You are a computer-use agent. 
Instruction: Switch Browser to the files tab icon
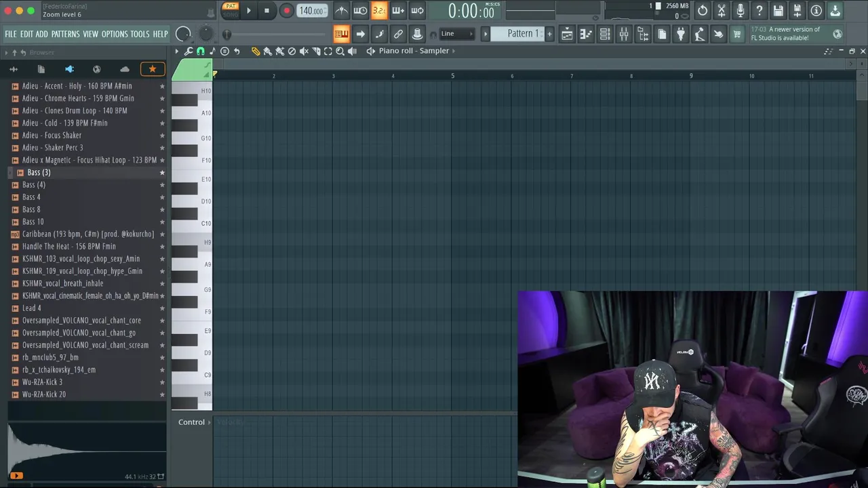[x=41, y=69]
